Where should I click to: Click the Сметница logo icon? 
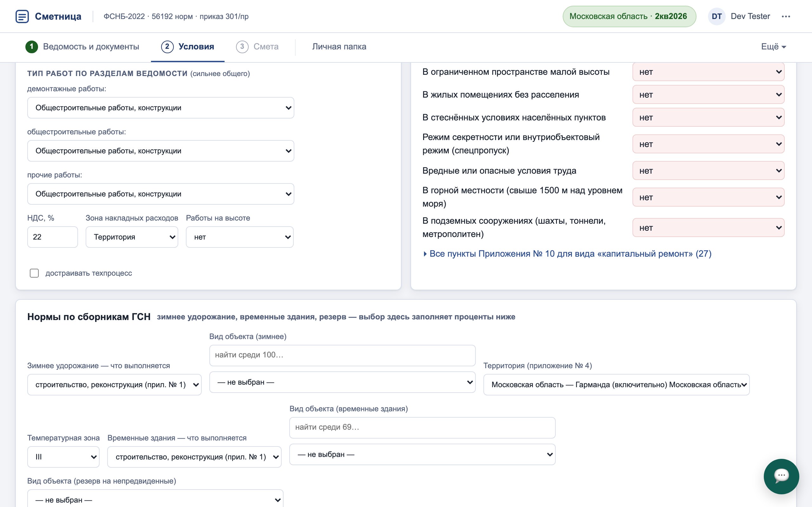pos(22,16)
